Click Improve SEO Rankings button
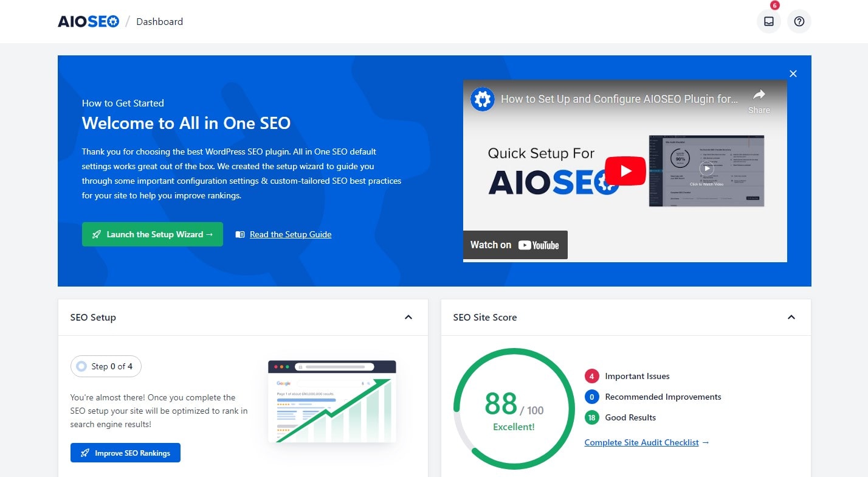Screen dimensions: 868x477 (125, 453)
